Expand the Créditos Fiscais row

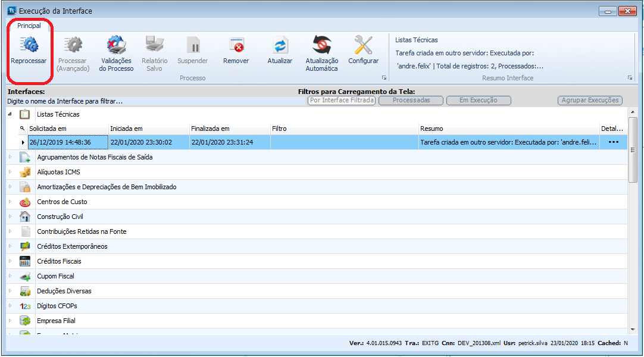pos(10,262)
